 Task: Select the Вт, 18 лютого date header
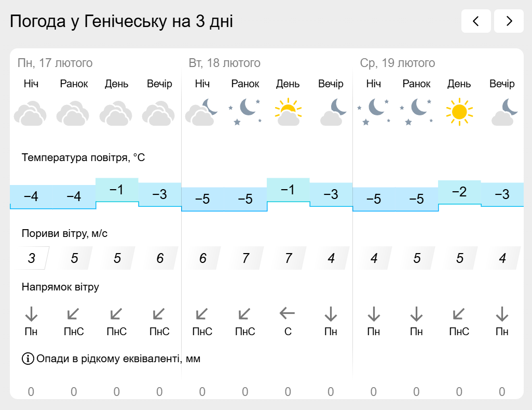(225, 63)
